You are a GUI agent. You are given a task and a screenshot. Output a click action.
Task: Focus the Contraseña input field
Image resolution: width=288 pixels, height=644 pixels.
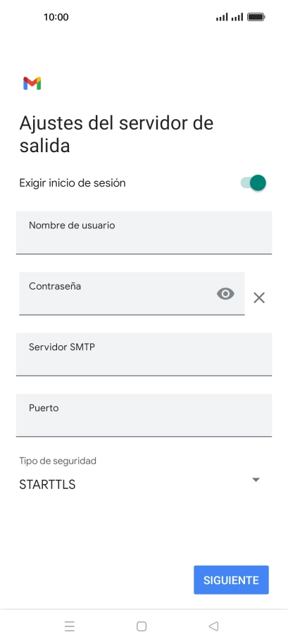pos(132,293)
